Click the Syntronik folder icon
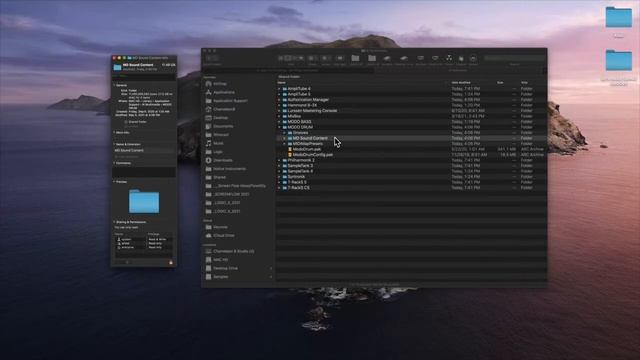Viewport: 640px width, 360px height. (285, 177)
